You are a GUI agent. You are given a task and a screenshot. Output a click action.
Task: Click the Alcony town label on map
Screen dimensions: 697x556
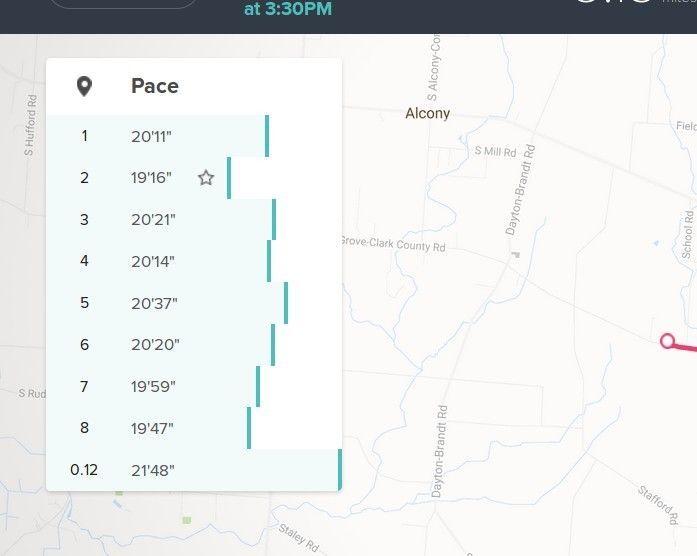[428, 113]
